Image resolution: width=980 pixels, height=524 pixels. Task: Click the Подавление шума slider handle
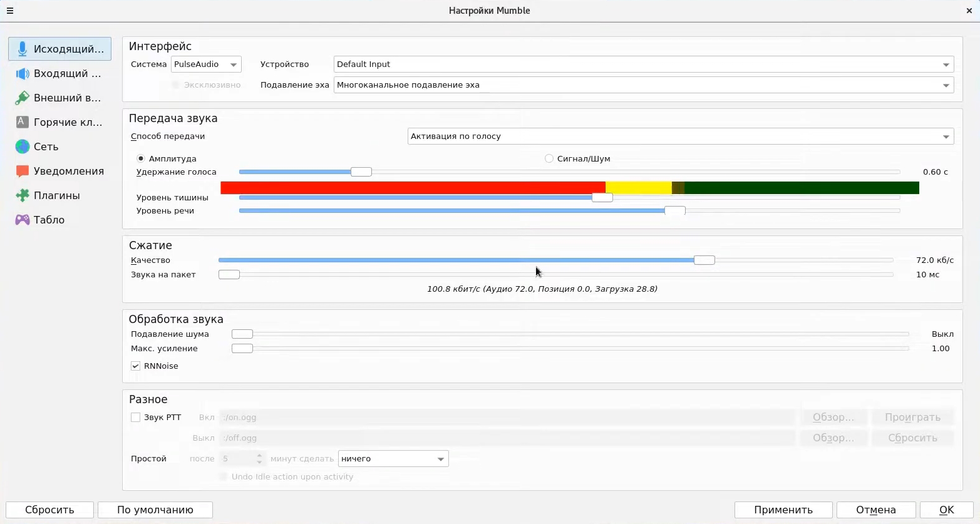point(242,334)
